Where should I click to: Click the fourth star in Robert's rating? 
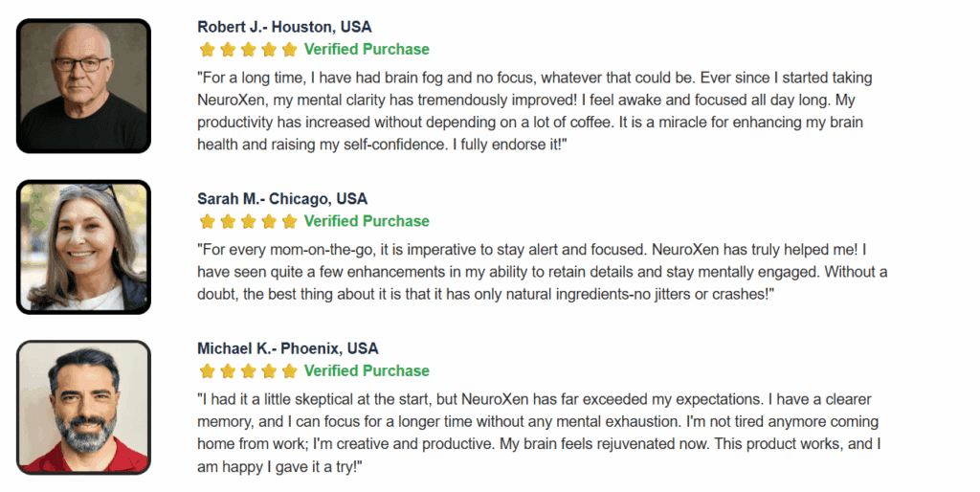tap(269, 50)
